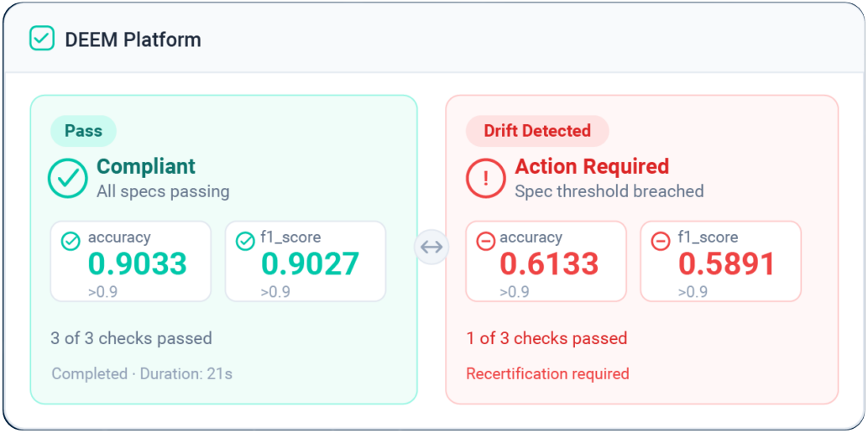Select the Drift Detected status badge

pos(537,131)
